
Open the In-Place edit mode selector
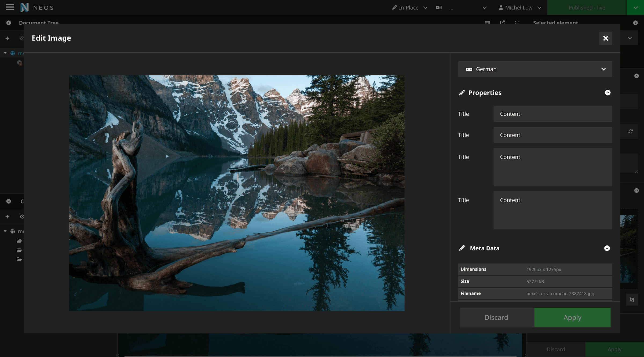pyautogui.click(x=408, y=7)
